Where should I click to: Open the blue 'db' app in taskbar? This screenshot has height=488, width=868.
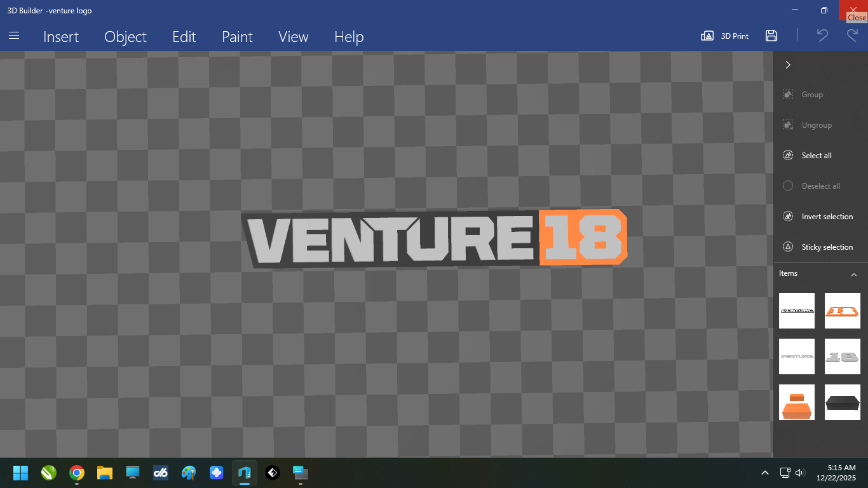160,473
